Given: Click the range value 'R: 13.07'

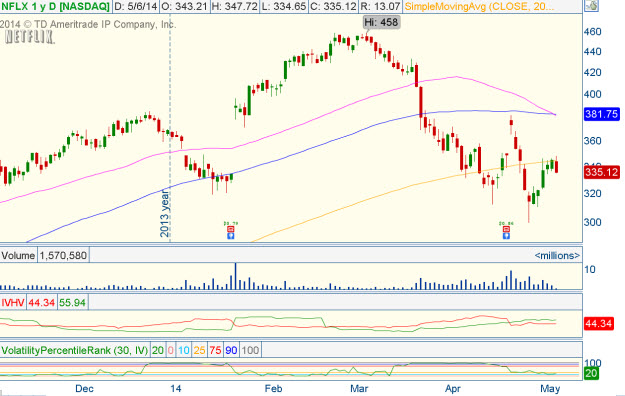Looking at the screenshot, I should [380, 6].
